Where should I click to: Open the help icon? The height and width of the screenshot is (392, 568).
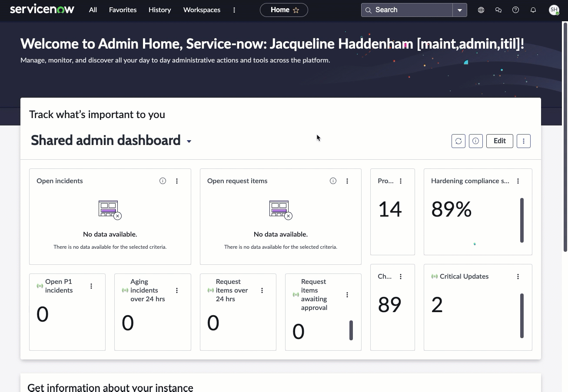click(x=516, y=10)
